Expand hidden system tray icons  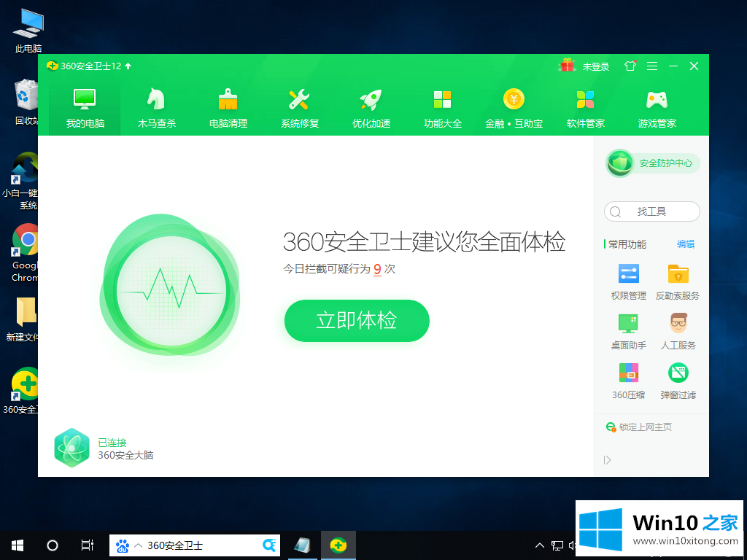(539, 545)
